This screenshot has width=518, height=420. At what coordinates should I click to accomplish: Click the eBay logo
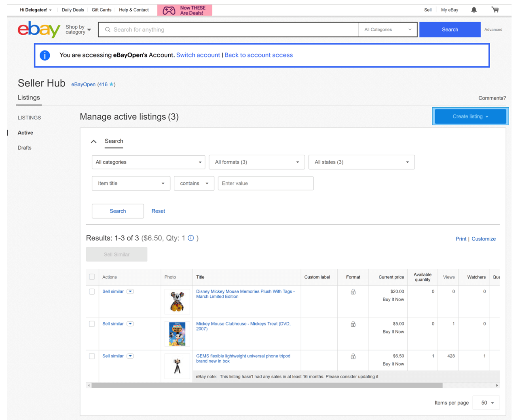click(39, 30)
